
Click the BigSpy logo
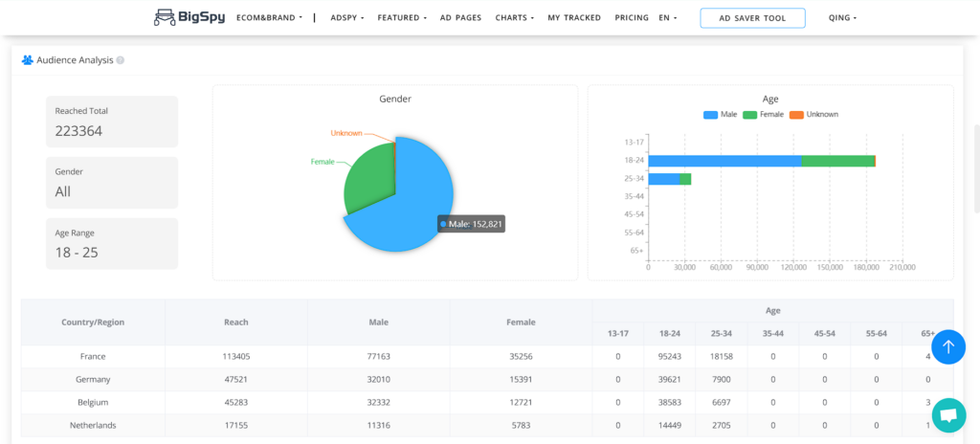point(189,17)
